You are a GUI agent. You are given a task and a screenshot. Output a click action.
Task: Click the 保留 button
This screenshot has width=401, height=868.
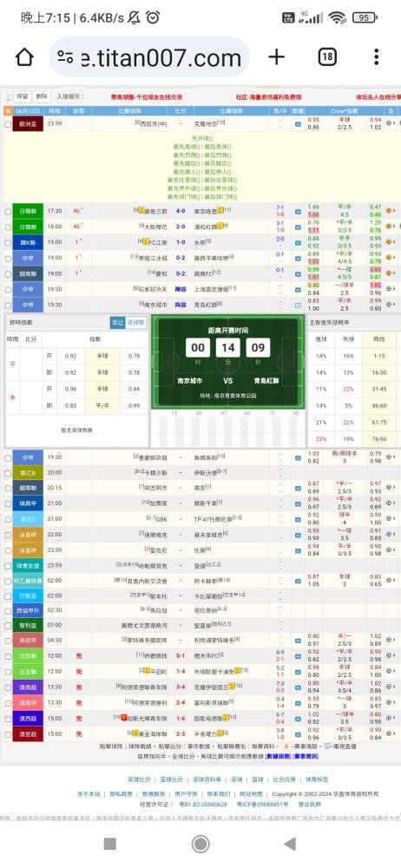click(x=22, y=96)
